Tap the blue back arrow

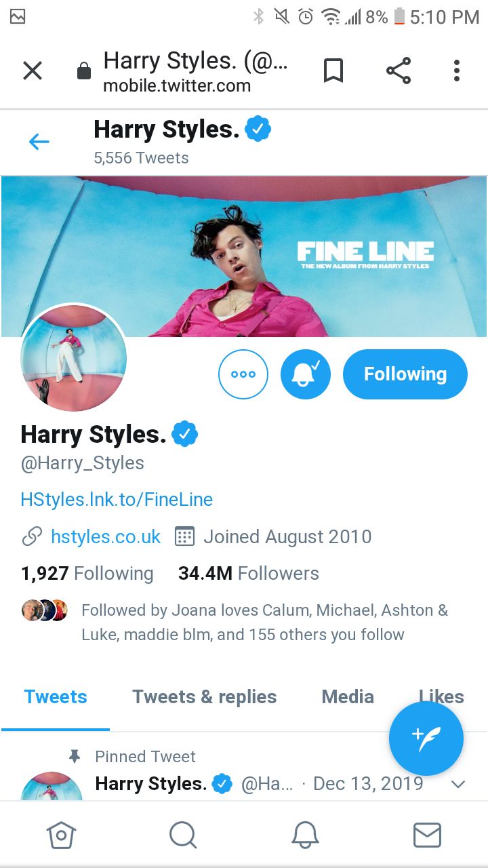pos(39,142)
